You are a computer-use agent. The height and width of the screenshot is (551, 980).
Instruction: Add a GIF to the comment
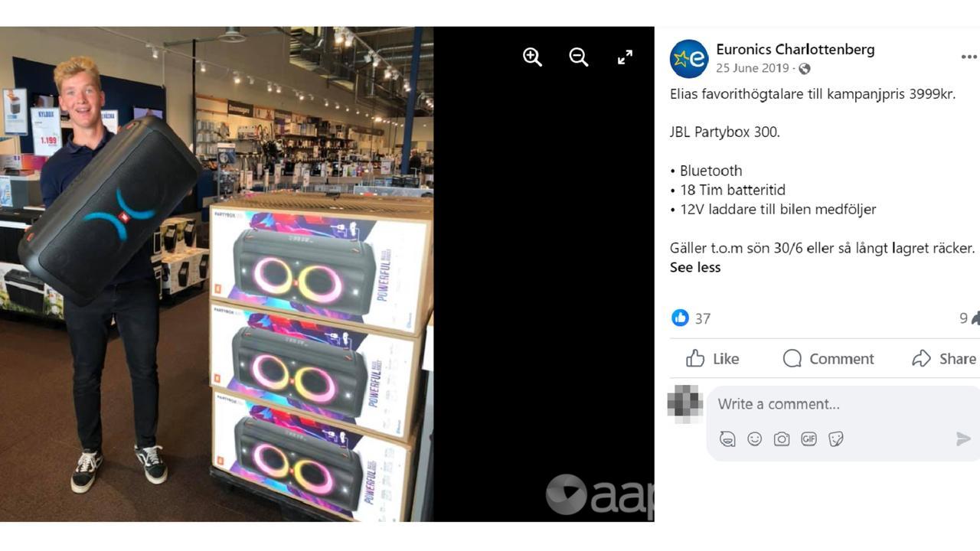808,439
